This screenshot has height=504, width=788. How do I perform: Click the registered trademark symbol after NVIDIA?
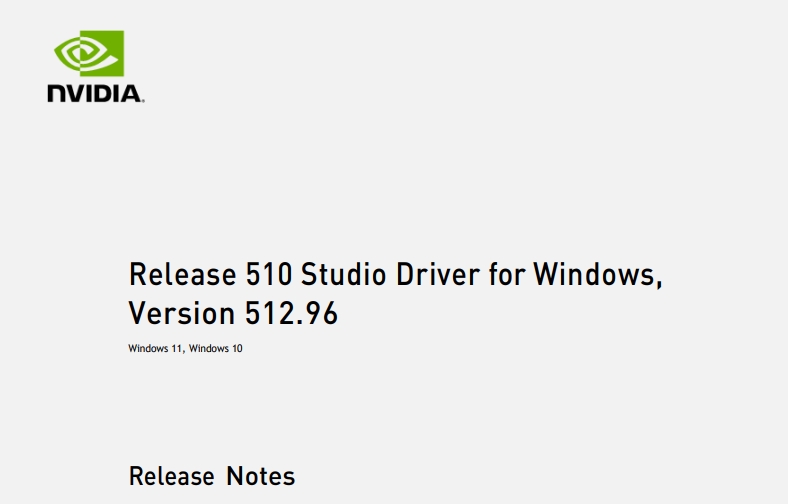pos(143,101)
